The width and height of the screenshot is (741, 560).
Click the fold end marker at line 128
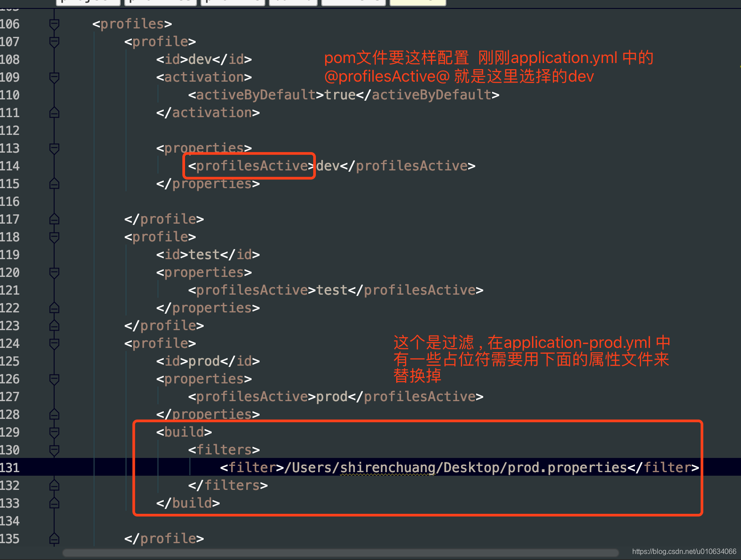(54, 414)
